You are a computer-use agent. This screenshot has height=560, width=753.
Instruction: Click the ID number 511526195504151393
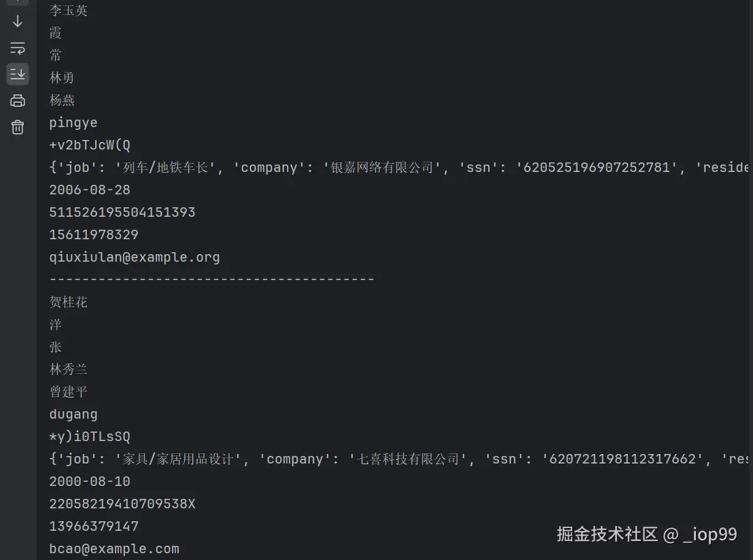click(122, 212)
